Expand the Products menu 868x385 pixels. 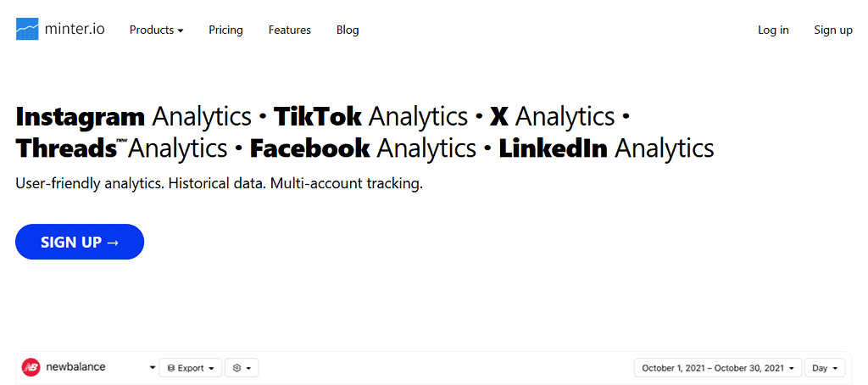pyautogui.click(x=156, y=30)
